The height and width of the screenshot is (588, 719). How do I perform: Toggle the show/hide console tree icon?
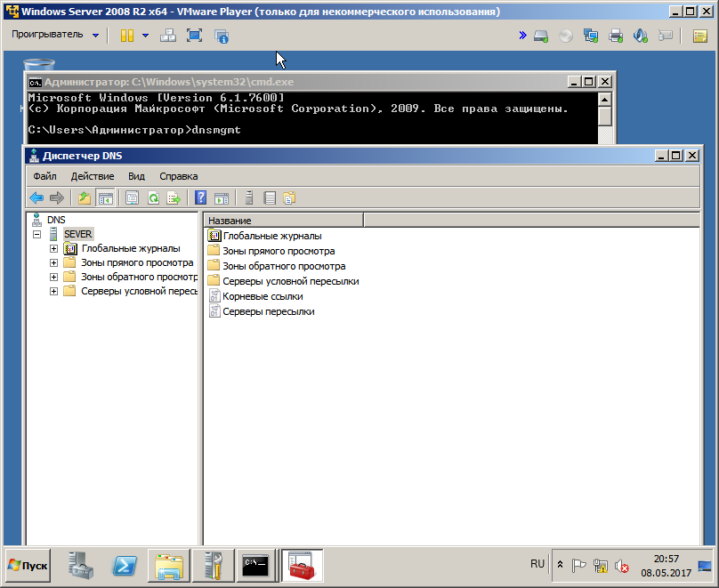pos(105,198)
